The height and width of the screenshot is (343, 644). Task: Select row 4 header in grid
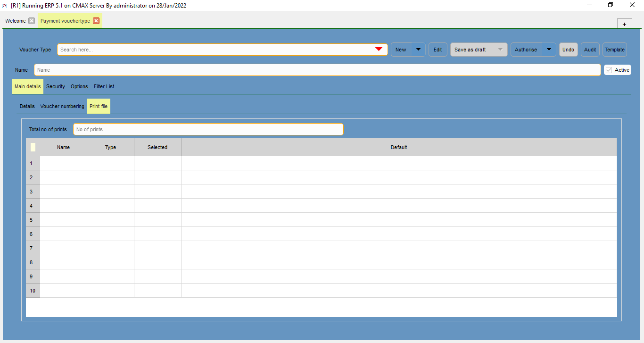33,206
